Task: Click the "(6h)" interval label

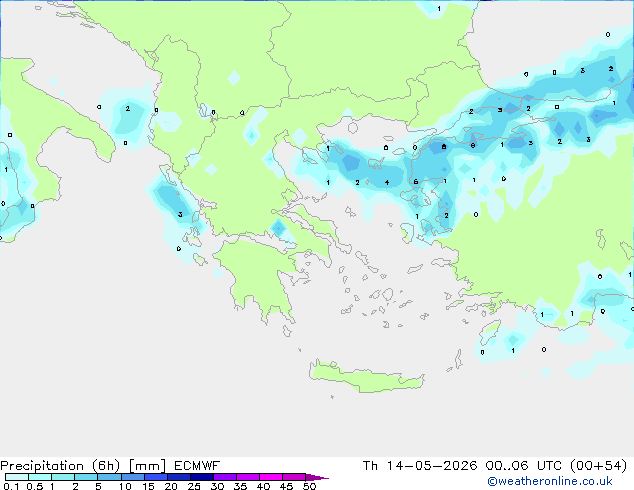Action: pyautogui.click(x=106, y=466)
